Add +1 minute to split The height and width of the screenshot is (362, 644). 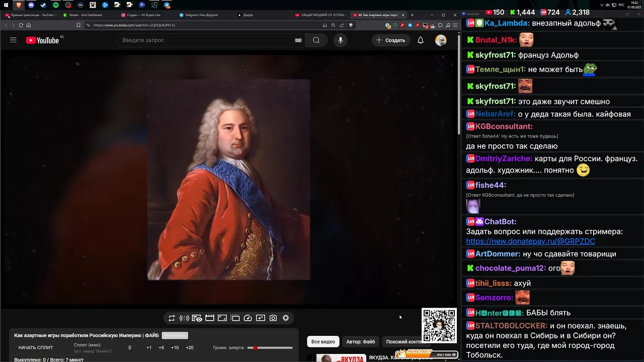click(x=149, y=347)
